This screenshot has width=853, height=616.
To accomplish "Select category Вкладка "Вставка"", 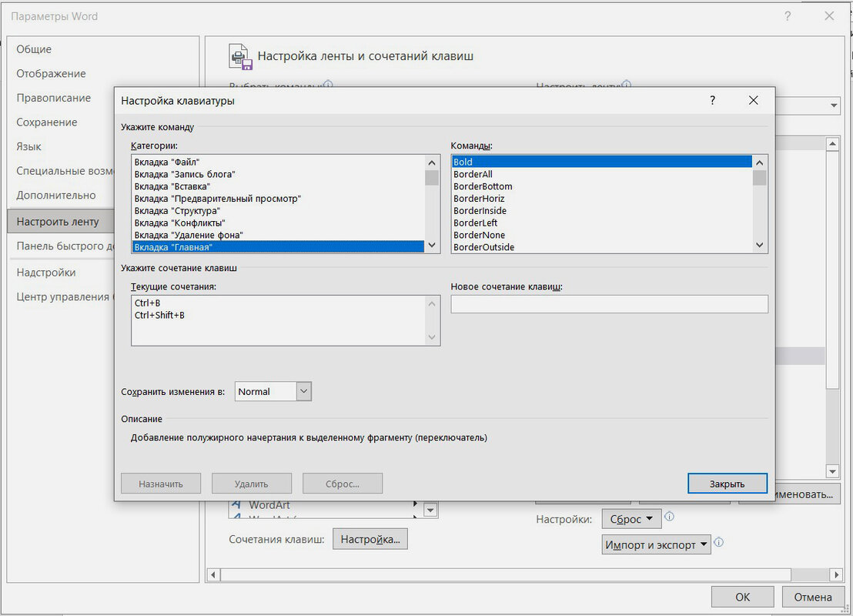I will coord(172,186).
